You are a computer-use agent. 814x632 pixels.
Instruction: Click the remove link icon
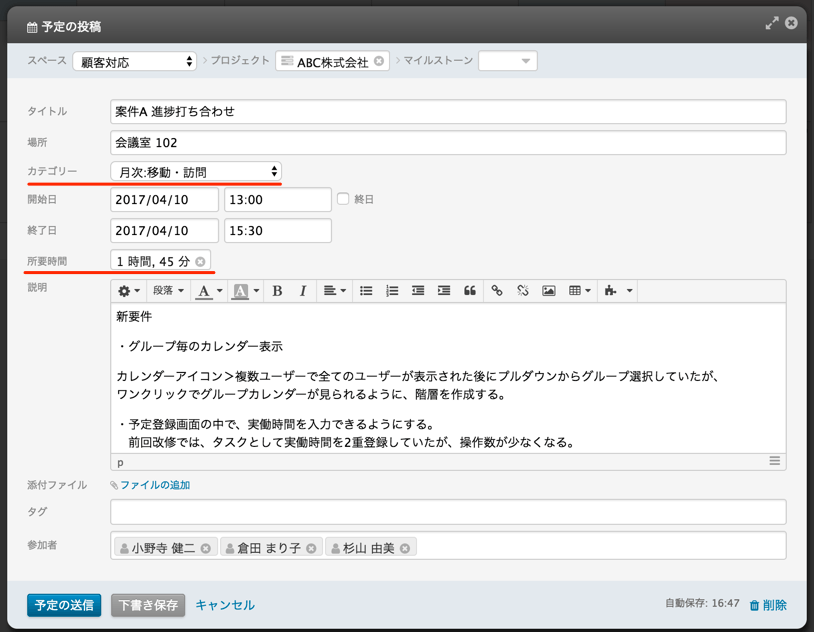(523, 291)
